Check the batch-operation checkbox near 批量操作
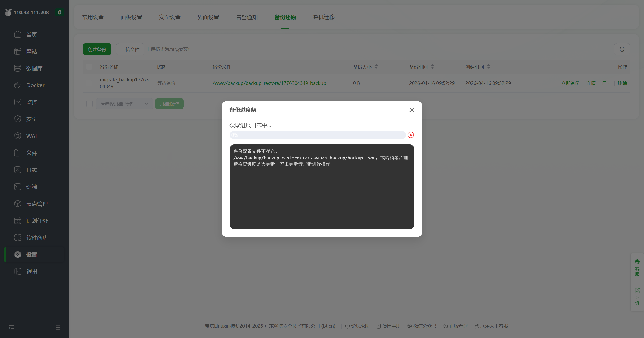The image size is (644, 338). (89, 103)
